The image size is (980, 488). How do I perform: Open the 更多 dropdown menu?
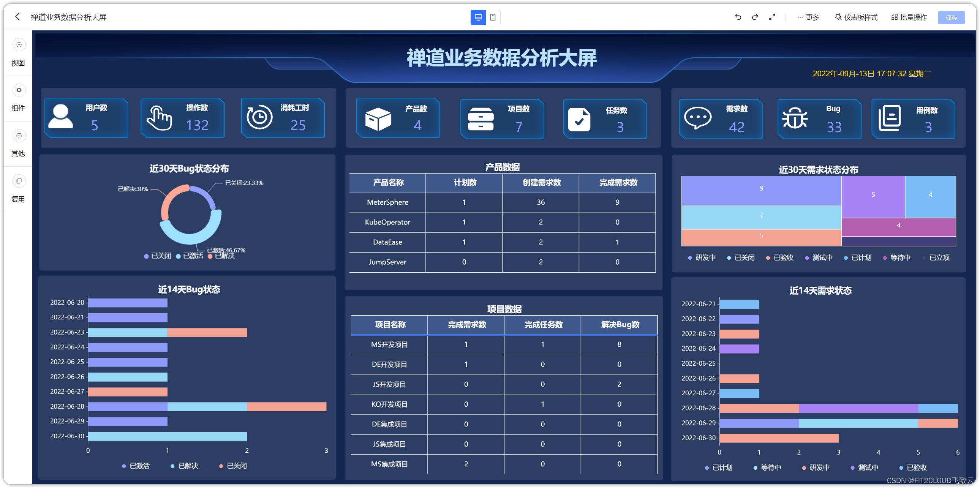coord(808,17)
